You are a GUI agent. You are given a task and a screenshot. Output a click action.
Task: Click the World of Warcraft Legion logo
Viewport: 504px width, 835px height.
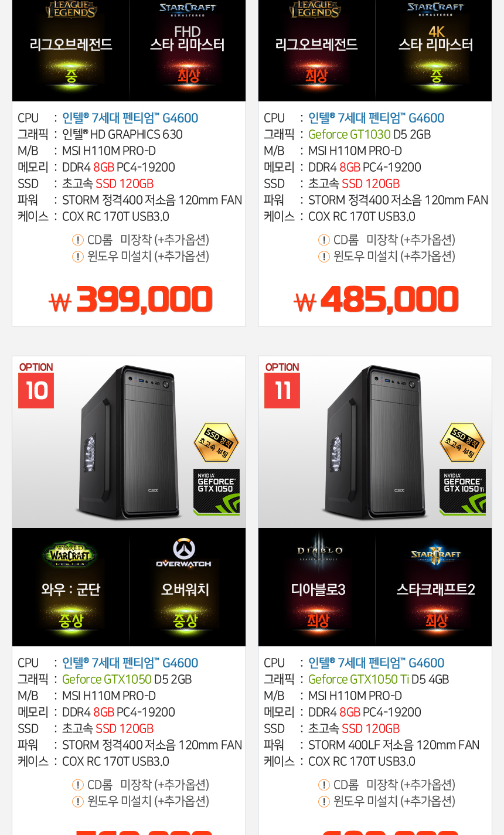pos(70,554)
